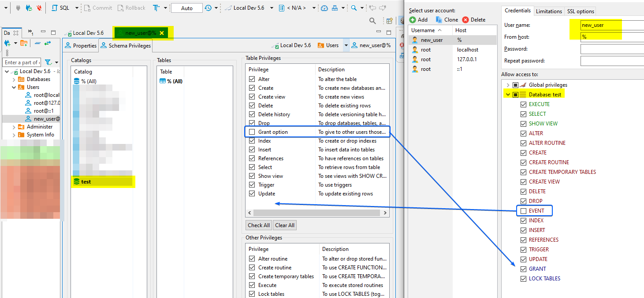
Task: Switch to the Schema Privileges tab
Action: click(x=125, y=45)
